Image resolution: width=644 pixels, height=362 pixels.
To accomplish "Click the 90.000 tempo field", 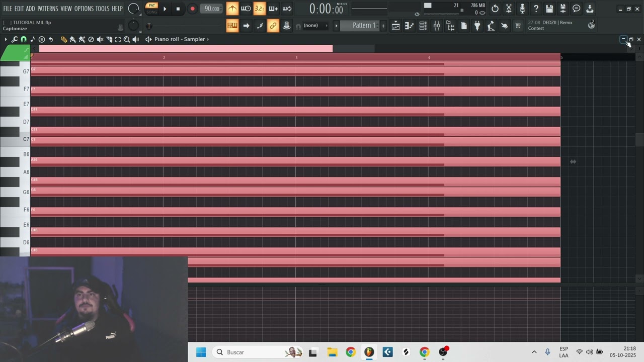I will [211, 9].
